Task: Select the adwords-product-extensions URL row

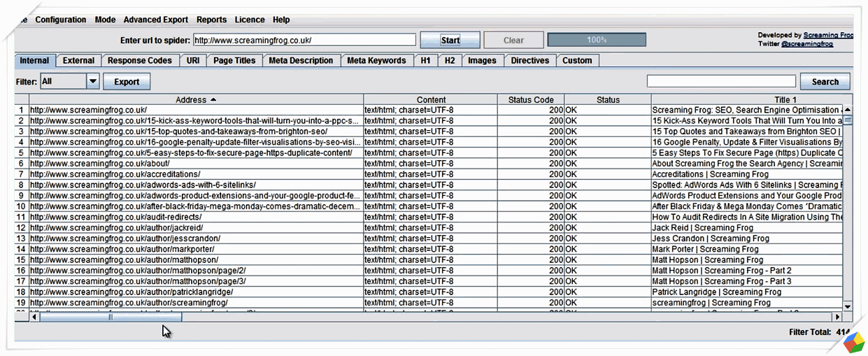Action: pyautogui.click(x=196, y=196)
